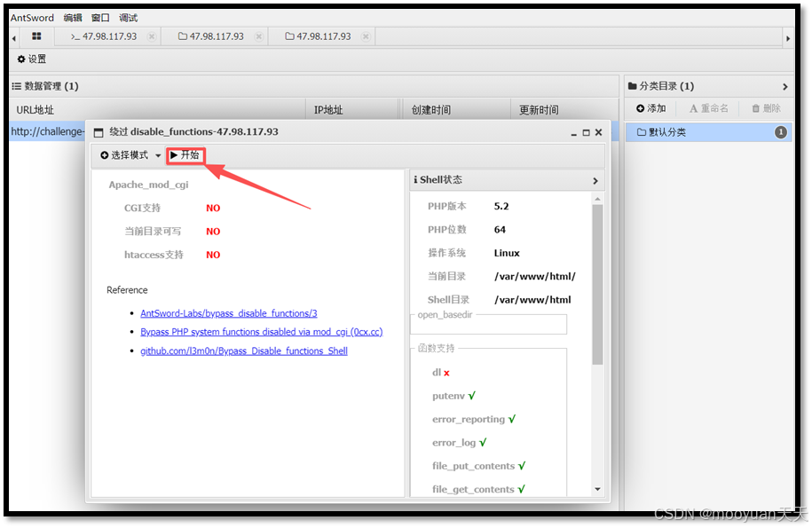812x528 pixels.
Task: Open github.com/l3m0n/Bypass_Disable_functions_Shell link
Action: [x=244, y=351]
